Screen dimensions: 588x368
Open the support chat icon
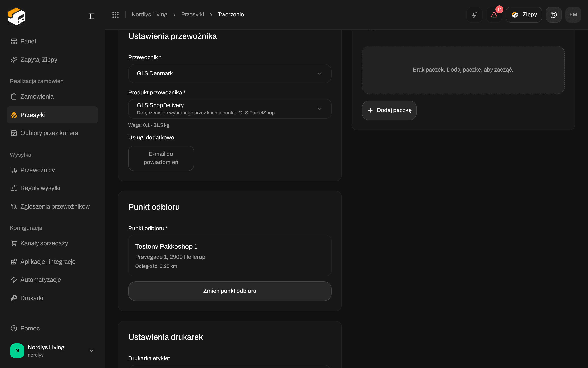[553, 15]
